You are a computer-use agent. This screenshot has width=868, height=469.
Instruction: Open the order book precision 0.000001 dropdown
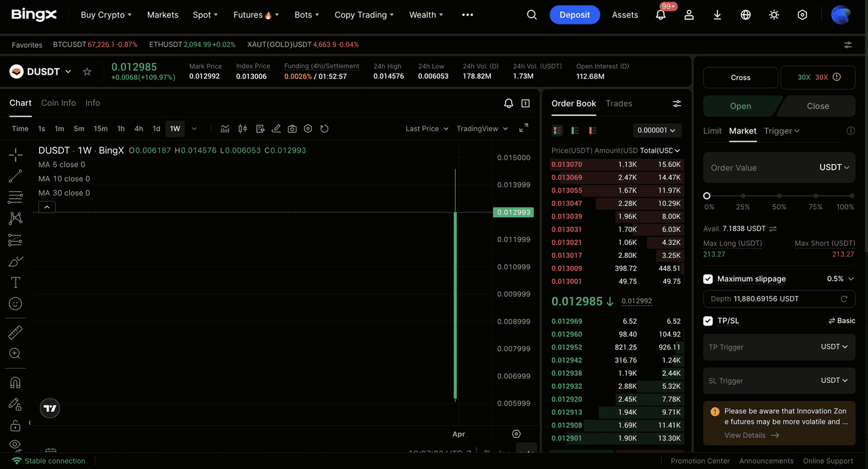(x=657, y=130)
